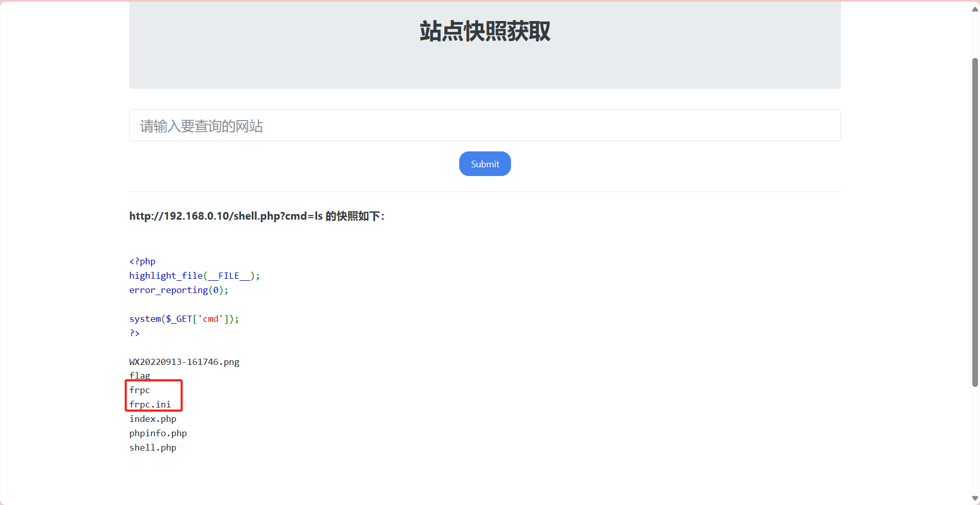Click the page scrollbar thumb
Image resolution: width=980 pixels, height=505 pixels.
(x=975, y=223)
